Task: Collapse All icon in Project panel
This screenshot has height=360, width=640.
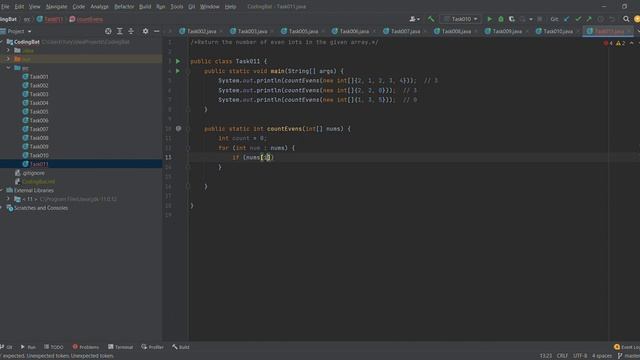Action: point(131,31)
